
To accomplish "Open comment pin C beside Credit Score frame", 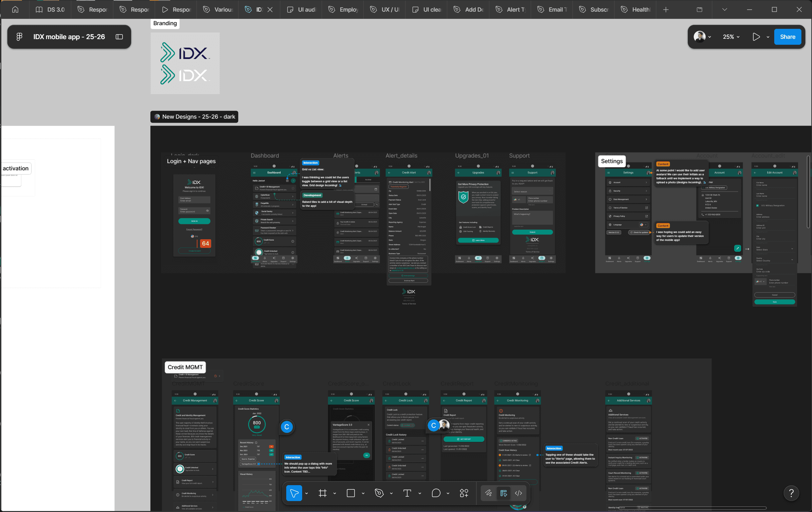I will (x=287, y=427).
